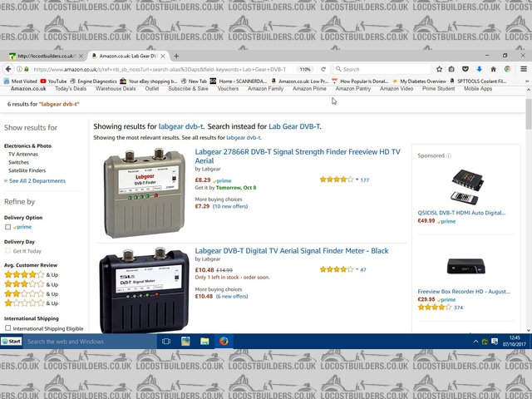
Task: Expand See All 2 Departments
Action: (37, 181)
